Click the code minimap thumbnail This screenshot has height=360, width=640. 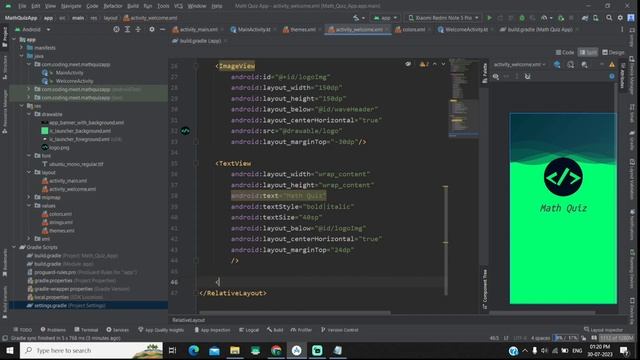463,98
